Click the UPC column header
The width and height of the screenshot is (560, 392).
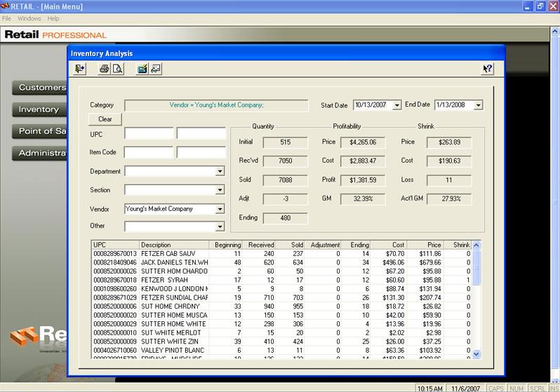(115, 245)
